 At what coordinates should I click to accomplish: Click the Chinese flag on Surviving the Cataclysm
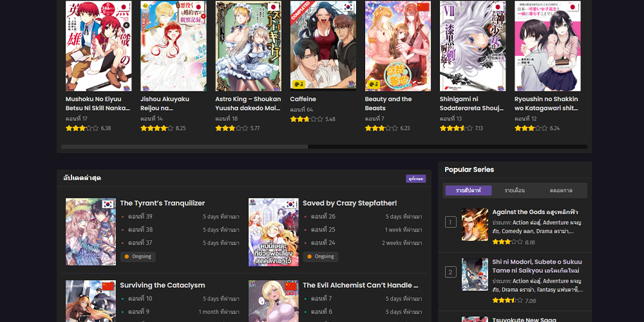[x=108, y=287]
